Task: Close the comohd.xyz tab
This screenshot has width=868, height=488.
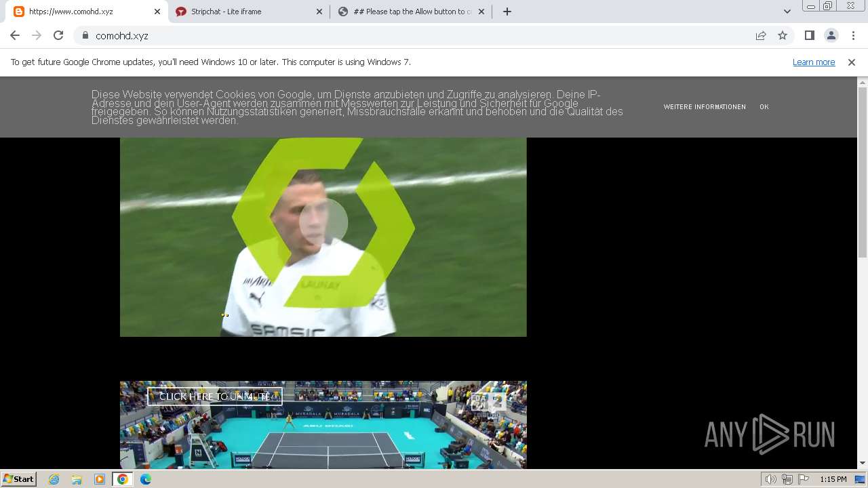Action: click(157, 12)
